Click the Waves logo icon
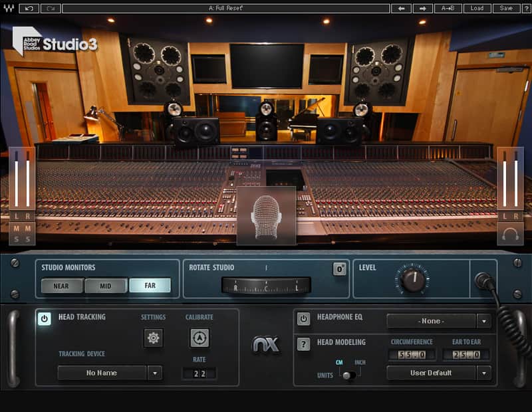Screen dimensions: 532x412 click(9, 8)
